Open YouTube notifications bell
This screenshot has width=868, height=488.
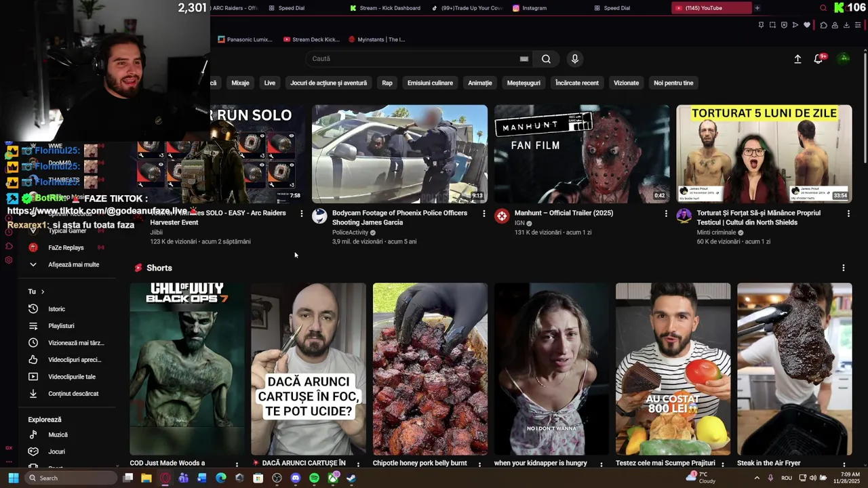click(x=818, y=59)
